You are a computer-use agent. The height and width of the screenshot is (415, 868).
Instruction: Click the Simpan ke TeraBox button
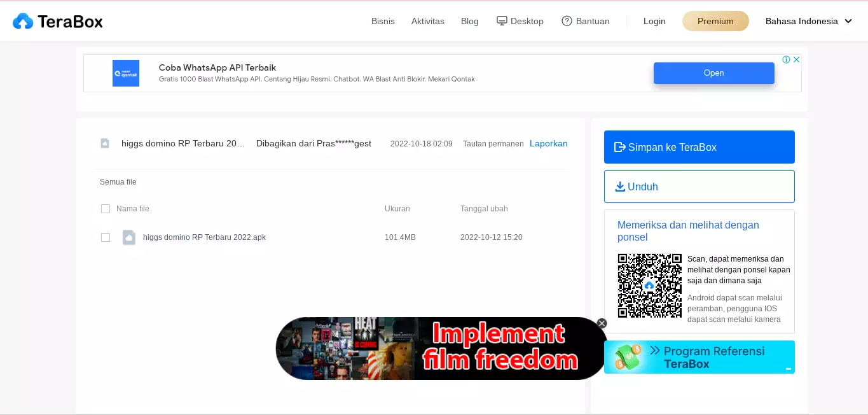click(699, 147)
